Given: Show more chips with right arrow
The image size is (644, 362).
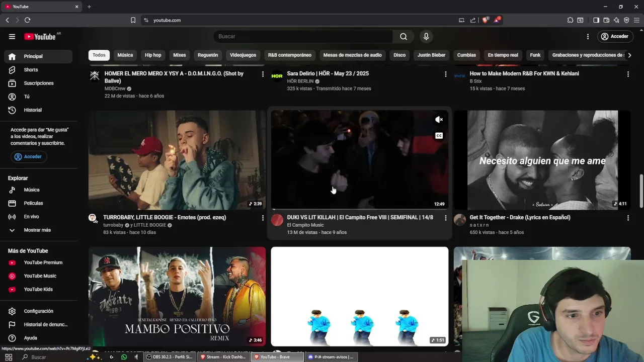Looking at the screenshot, I should tap(629, 55).
